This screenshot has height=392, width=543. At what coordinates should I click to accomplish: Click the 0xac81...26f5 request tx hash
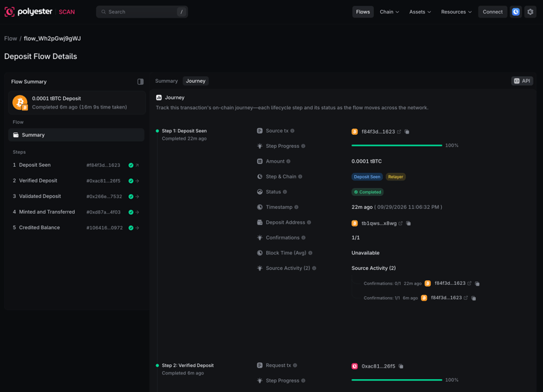[x=378, y=366]
